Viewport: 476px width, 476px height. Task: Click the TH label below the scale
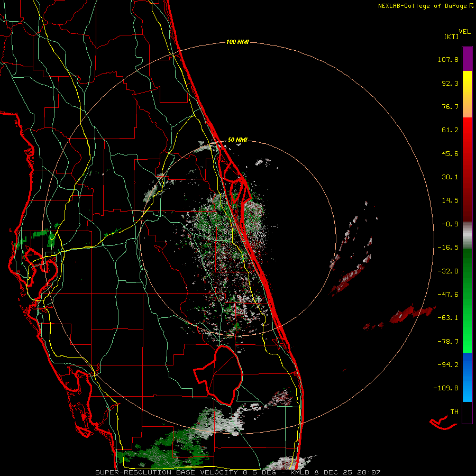(x=454, y=411)
